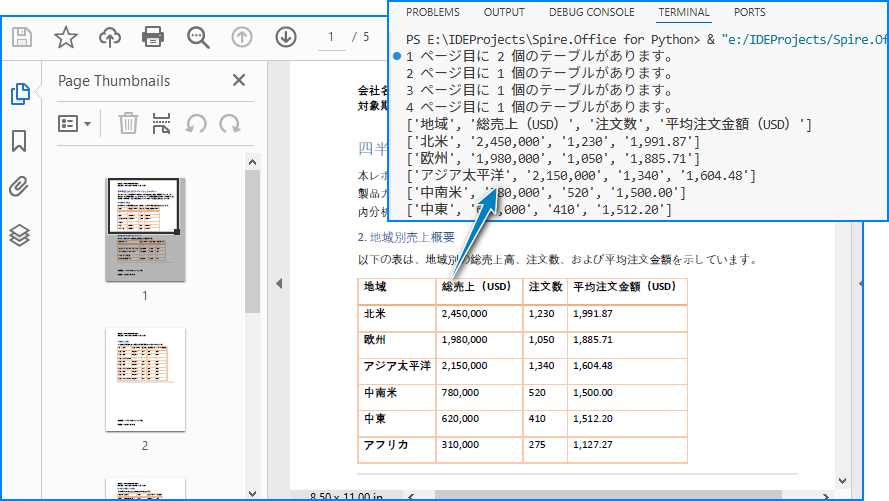
Task: Rotate page clockwise
Action: 230,123
